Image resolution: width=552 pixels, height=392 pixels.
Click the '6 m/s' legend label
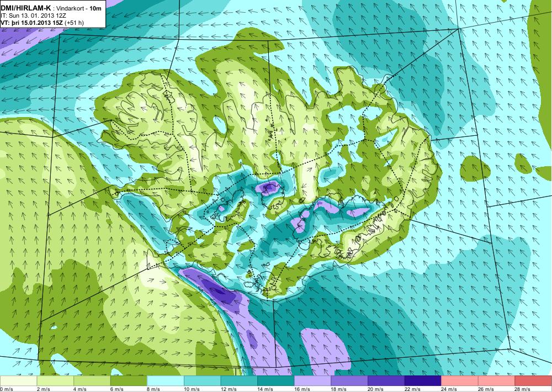(117, 389)
